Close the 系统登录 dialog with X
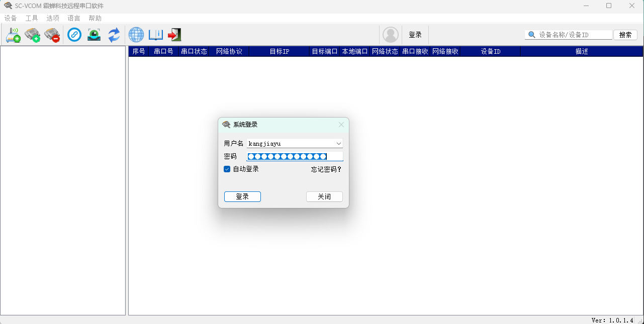Image resolution: width=644 pixels, height=324 pixels. [x=341, y=125]
